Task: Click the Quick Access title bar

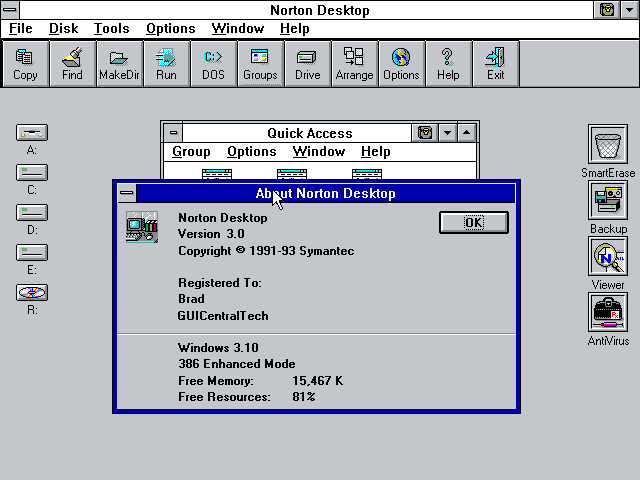Action: [297, 133]
